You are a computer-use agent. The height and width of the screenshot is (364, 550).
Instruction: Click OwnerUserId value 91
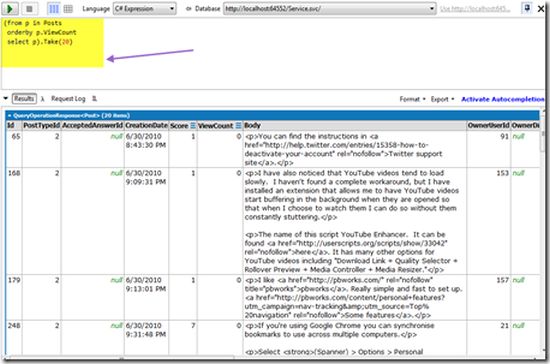tap(504, 136)
